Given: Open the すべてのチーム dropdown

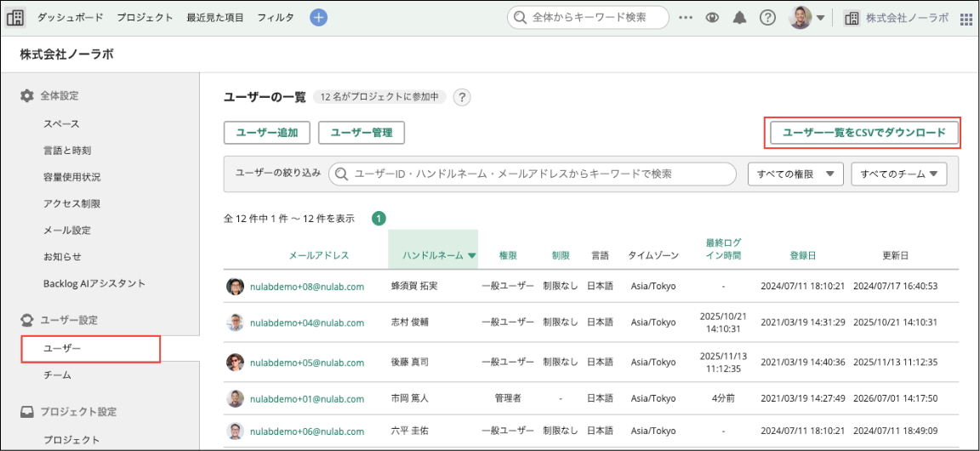Looking at the screenshot, I should [x=898, y=174].
